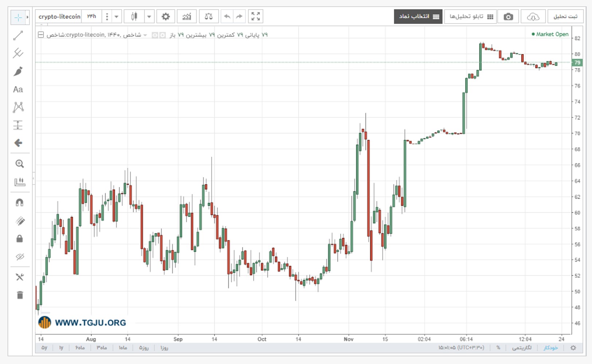Click the compare scales balance icon
Image resolution: width=592 pixels, height=364 pixels.
click(x=209, y=16)
